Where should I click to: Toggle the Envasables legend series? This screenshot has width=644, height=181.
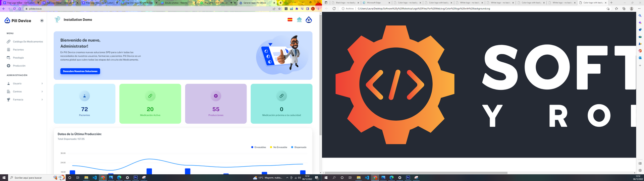pos(259,147)
